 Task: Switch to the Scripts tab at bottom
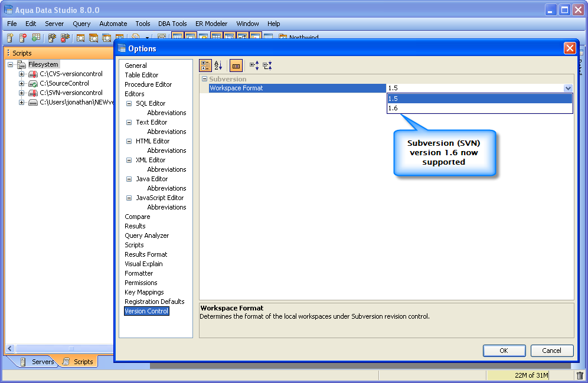(78, 362)
